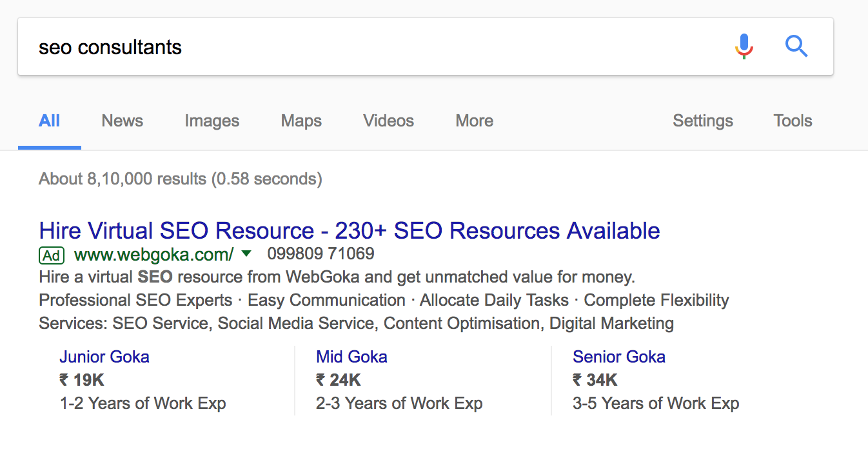This screenshot has width=868, height=449.
Task: Click the results count text
Action: [180, 179]
